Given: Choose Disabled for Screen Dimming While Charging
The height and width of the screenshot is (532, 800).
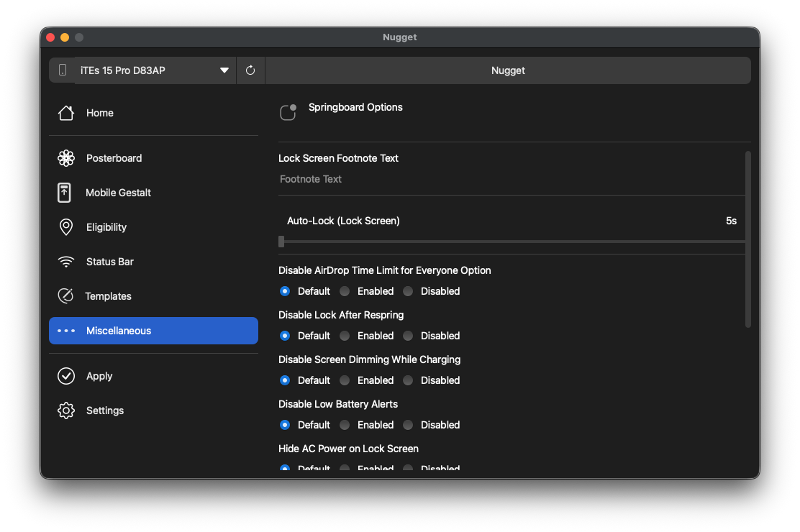Looking at the screenshot, I should point(409,380).
